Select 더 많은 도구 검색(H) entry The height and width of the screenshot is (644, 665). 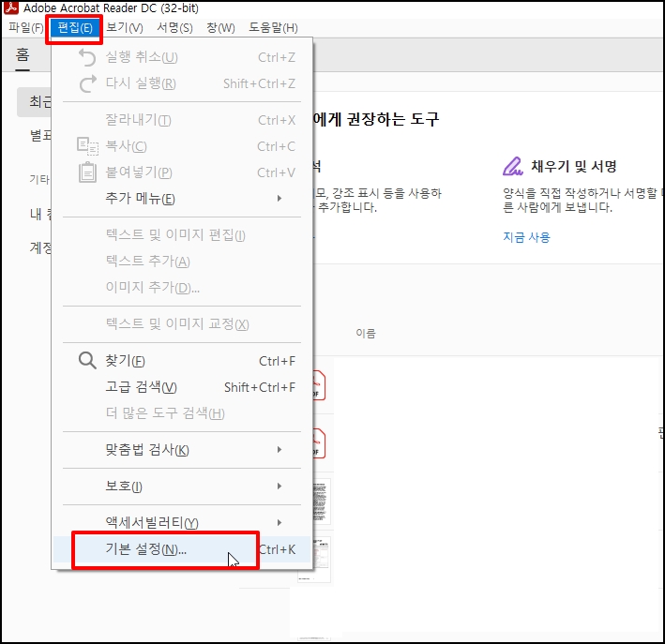click(x=182, y=413)
